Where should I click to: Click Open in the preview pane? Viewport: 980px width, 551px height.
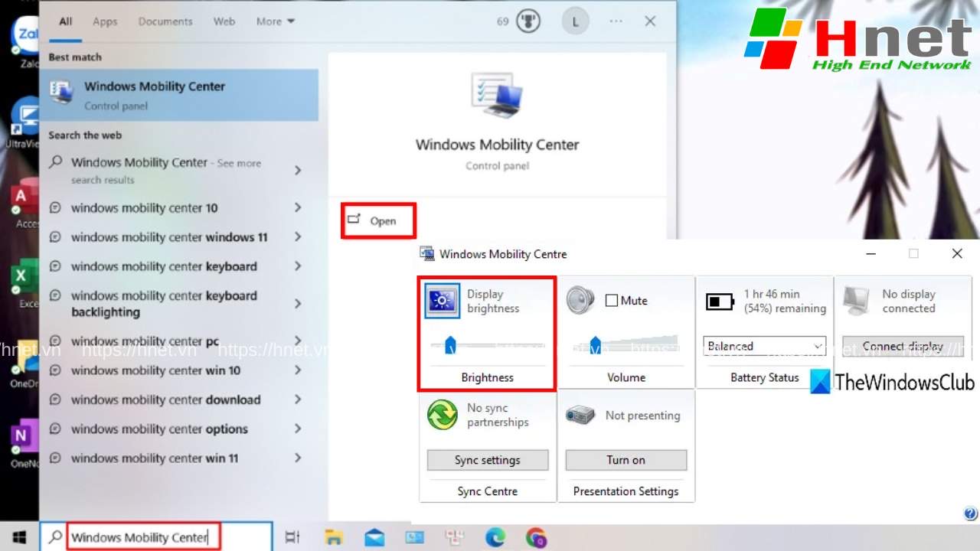coord(379,220)
